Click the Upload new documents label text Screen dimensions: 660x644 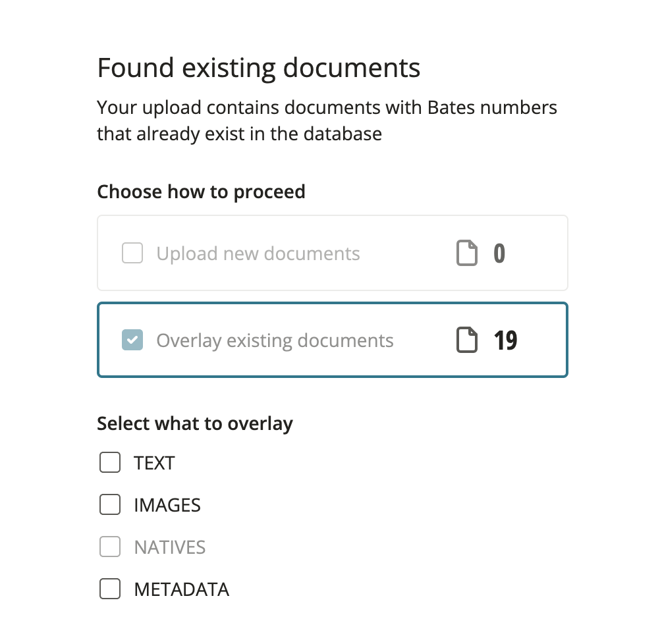pyautogui.click(x=258, y=253)
